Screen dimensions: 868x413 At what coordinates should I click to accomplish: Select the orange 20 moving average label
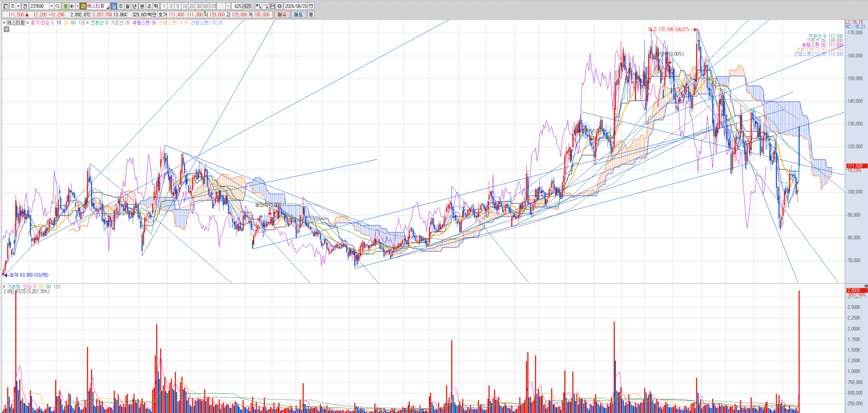(x=66, y=23)
